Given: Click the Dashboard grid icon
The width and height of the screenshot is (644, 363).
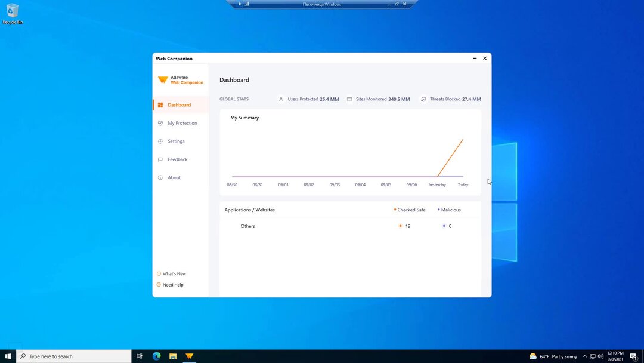Looking at the screenshot, I should [160, 105].
